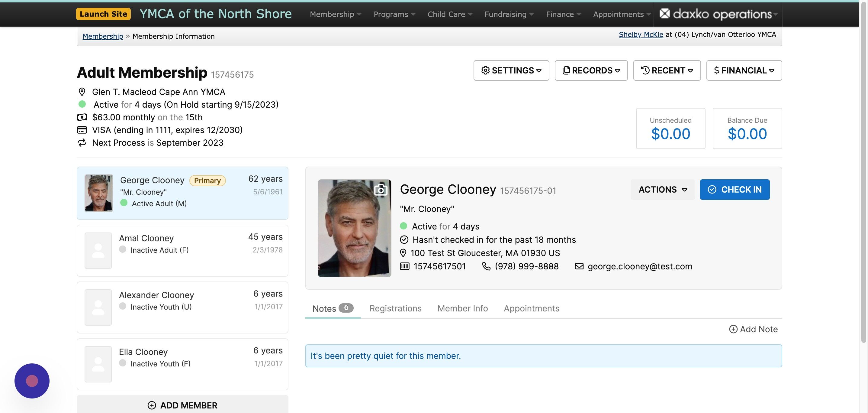
Task: Click the green status dot in George Clooney's detail panel
Action: click(x=403, y=226)
